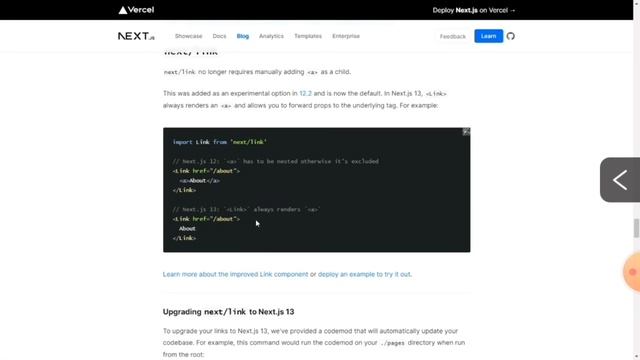640x360 pixels.
Task: Follow the Deploy Next.js on Vercel link
Action: click(x=473, y=10)
